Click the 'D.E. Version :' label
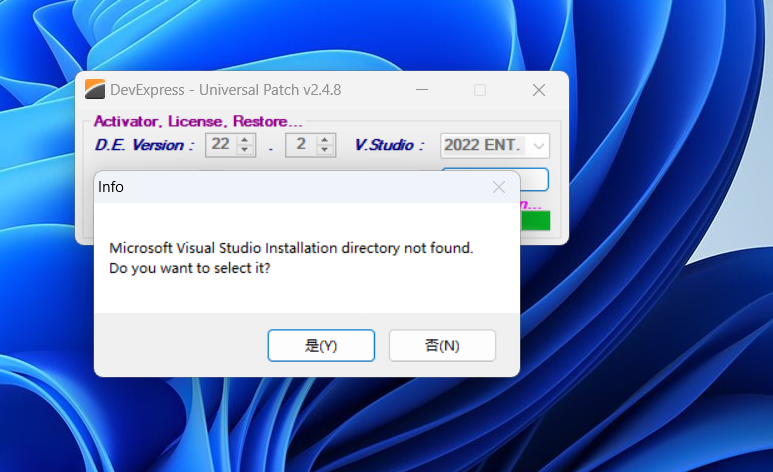The width and height of the screenshot is (773, 472). 144,145
